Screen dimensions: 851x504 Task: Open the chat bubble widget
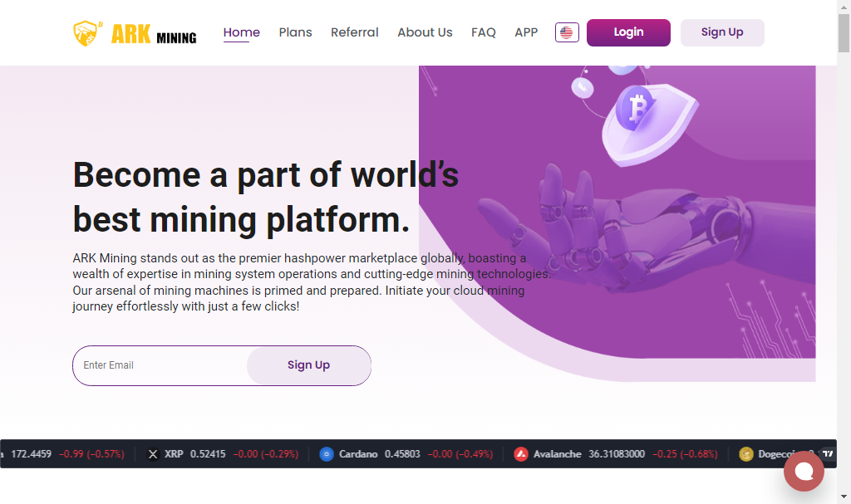click(804, 471)
